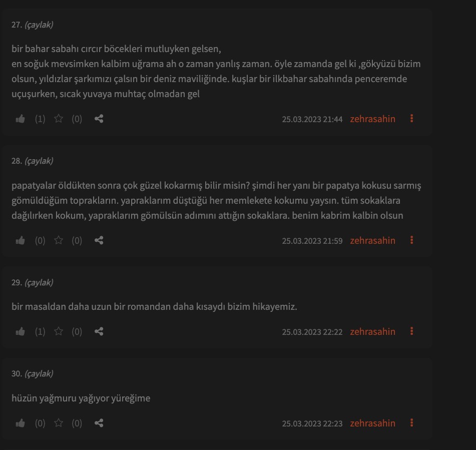
Task: Open three-dot menu for entry 30
Action: tap(411, 423)
